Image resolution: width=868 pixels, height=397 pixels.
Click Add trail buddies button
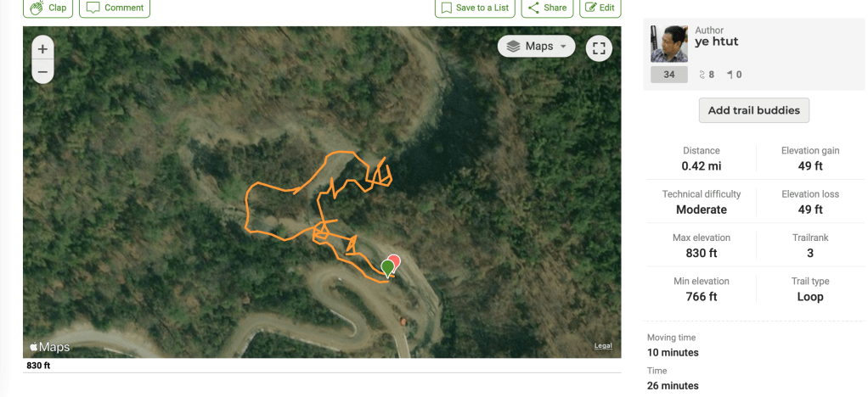pos(754,110)
